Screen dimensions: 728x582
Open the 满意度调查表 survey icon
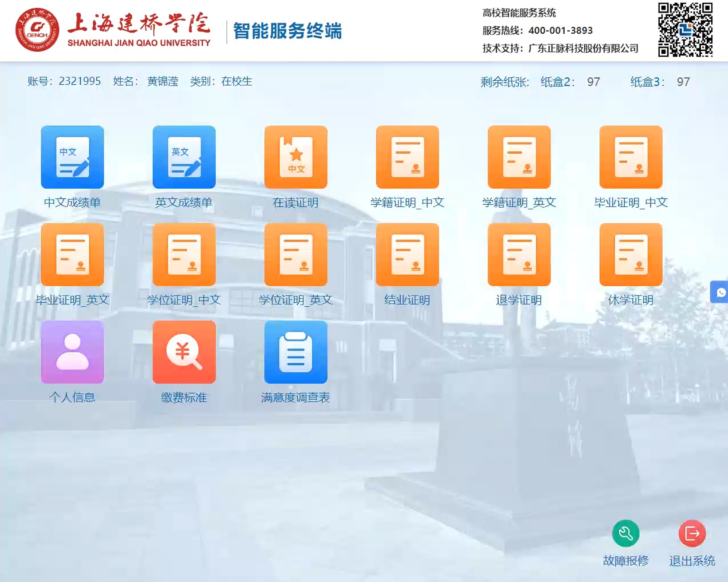click(296, 352)
